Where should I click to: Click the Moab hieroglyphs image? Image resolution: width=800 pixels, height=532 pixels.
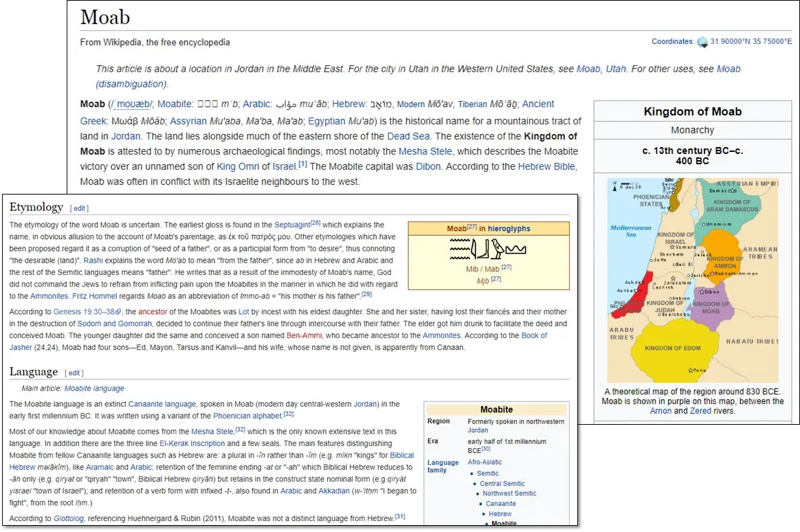tap(488, 250)
